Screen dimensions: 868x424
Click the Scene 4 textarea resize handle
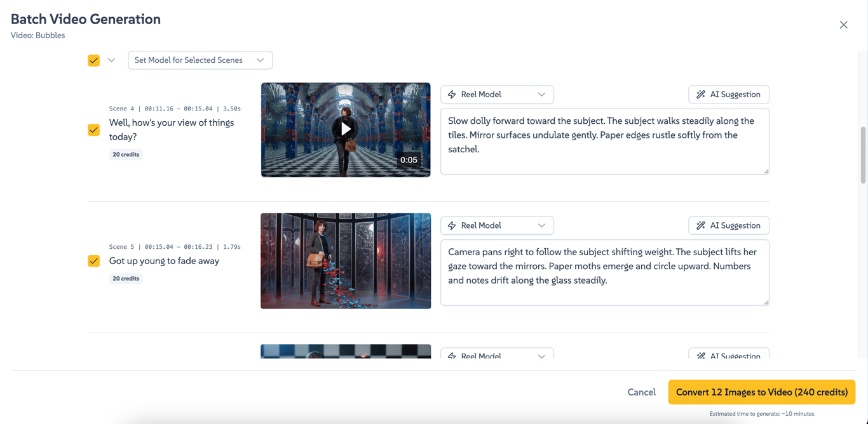coord(766,171)
